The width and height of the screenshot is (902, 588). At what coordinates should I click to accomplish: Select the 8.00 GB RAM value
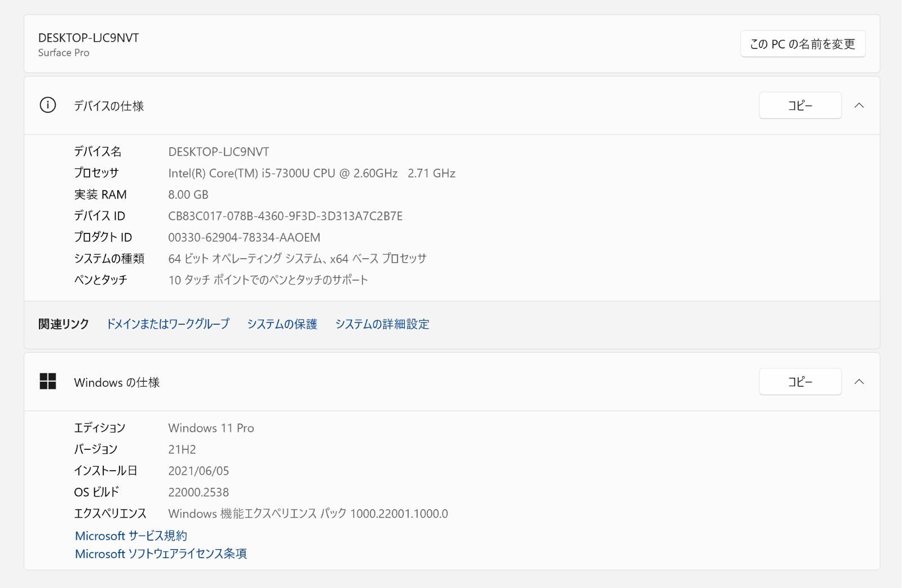188,194
